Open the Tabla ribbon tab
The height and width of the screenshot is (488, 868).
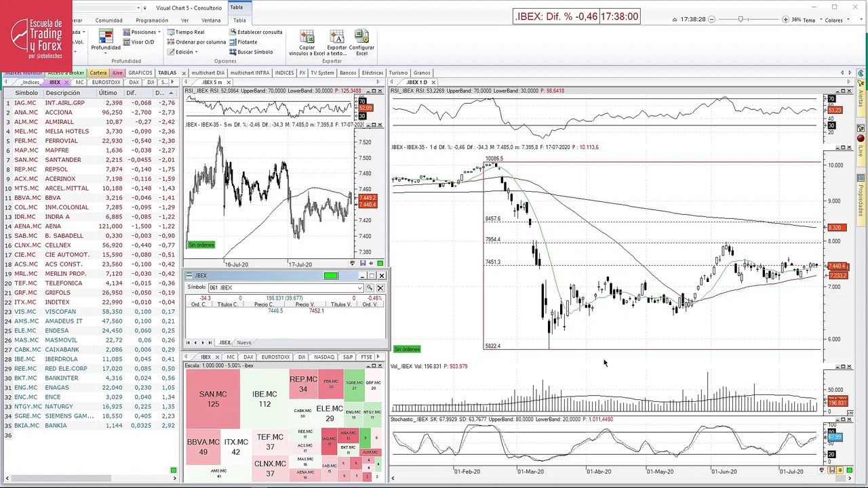[239, 20]
